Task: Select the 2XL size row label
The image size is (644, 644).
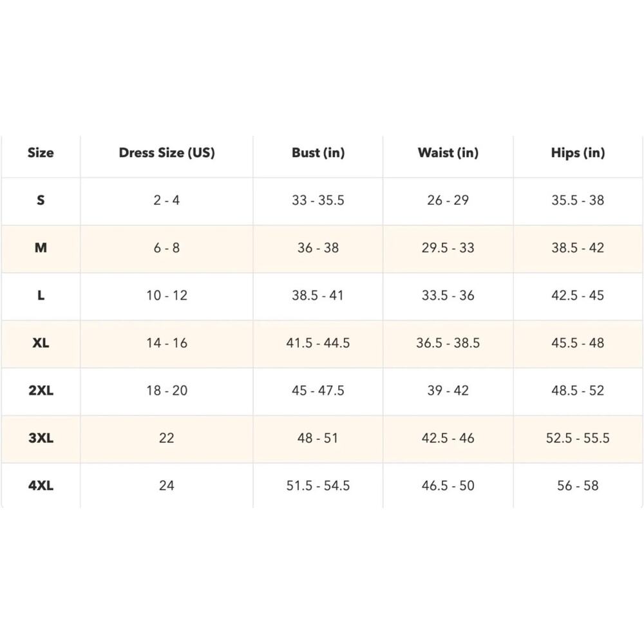Action: pos(41,391)
